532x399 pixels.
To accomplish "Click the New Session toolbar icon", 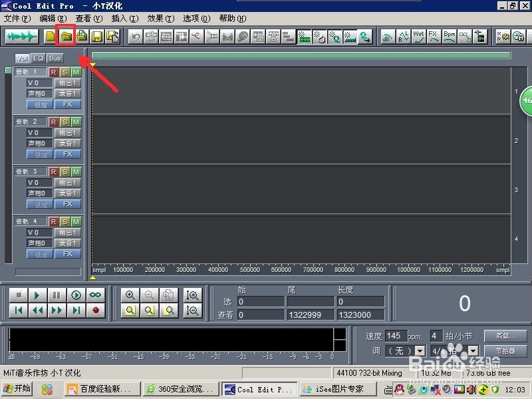I will coord(51,37).
